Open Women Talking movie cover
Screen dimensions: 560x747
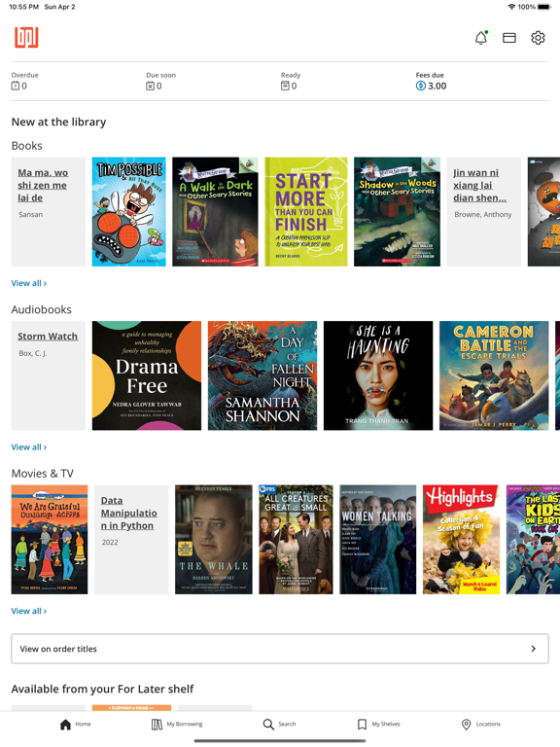click(x=377, y=539)
